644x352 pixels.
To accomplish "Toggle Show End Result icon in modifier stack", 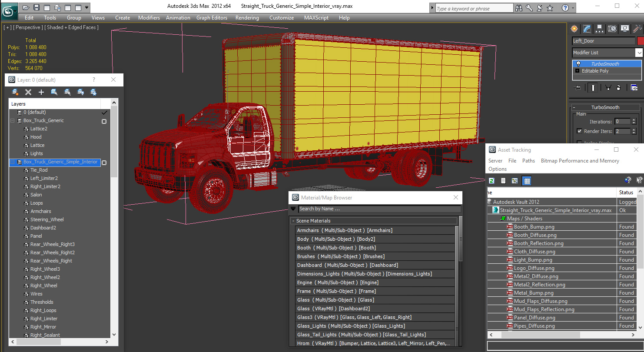I will tap(593, 88).
